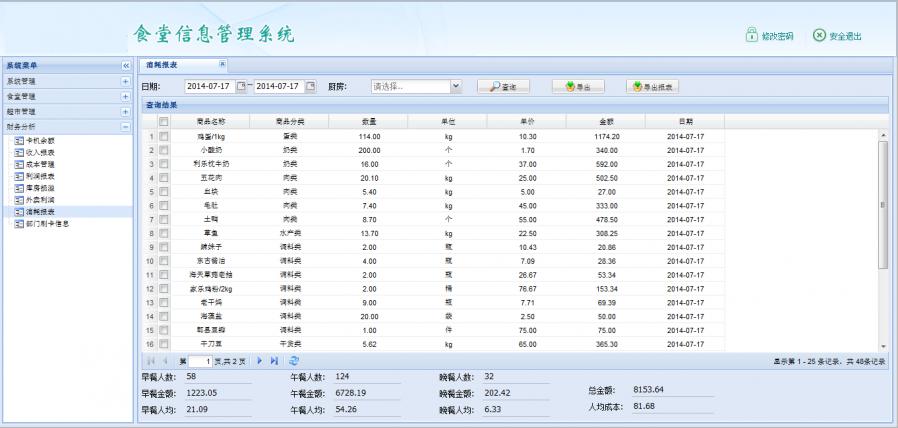The image size is (898, 428).
Task: Open 收入报表 in the sidebar
Action: (40, 152)
